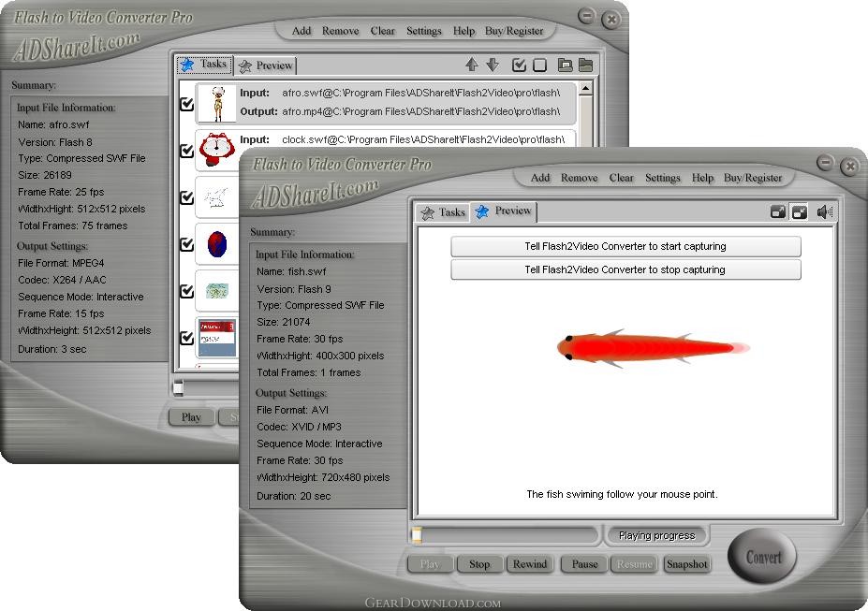Viewport: 868px width, 611px height.
Task: Click the disabled Resume button
Action: pos(635,564)
